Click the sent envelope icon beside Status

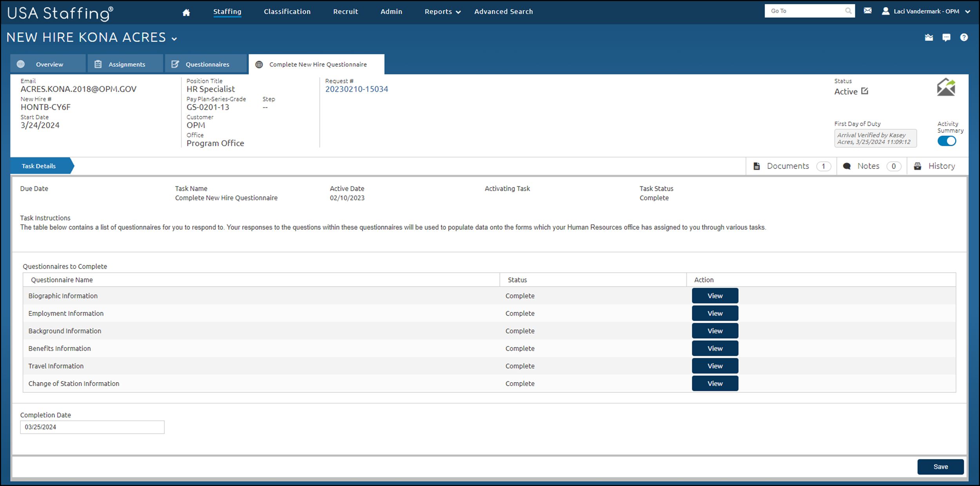tap(946, 87)
